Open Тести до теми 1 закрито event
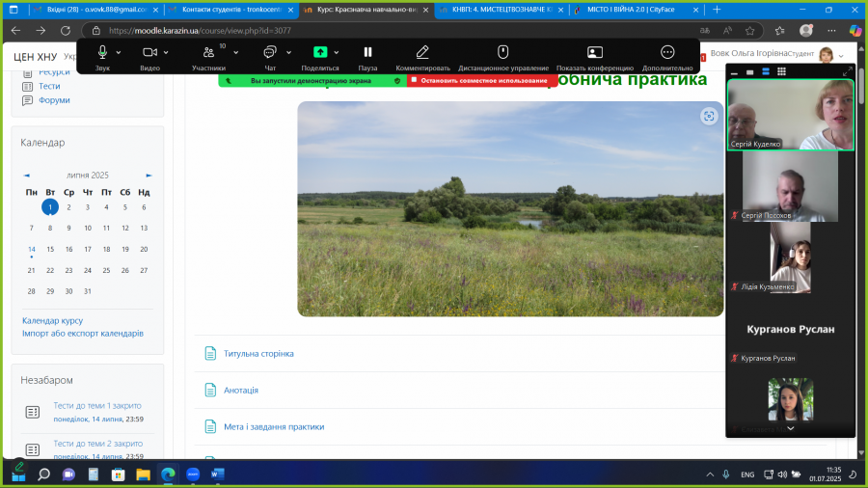The height and width of the screenshot is (488, 868). pyautogui.click(x=96, y=406)
